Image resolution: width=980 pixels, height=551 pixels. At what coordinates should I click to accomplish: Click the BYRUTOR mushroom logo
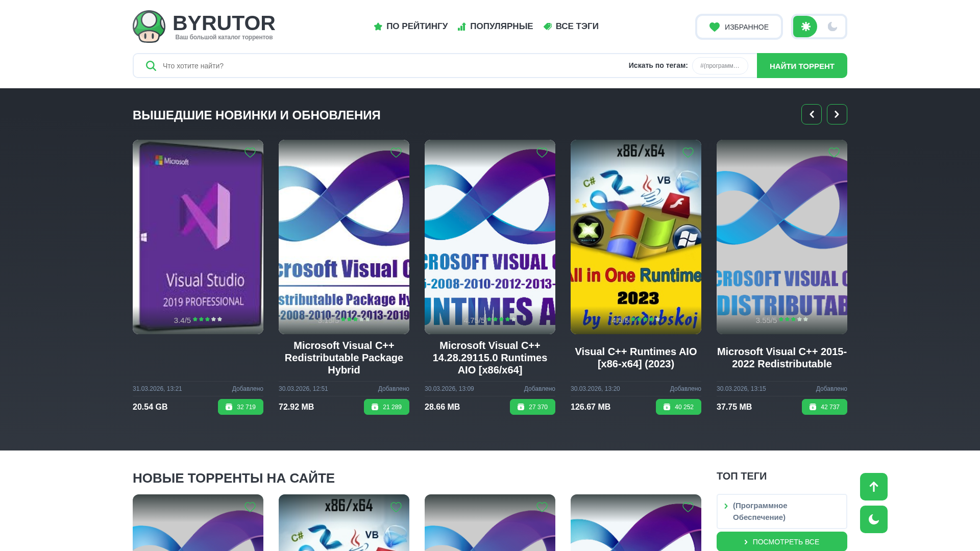coord(149,27)
